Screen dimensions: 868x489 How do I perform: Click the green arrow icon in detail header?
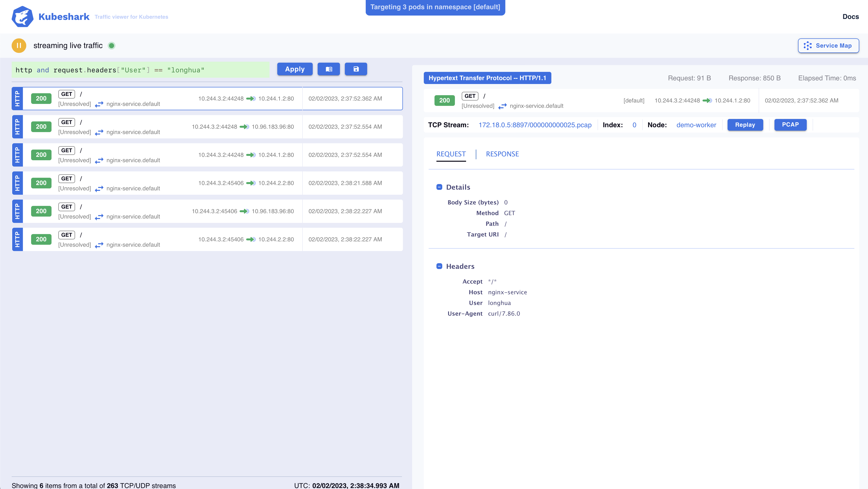click(707, 100)
